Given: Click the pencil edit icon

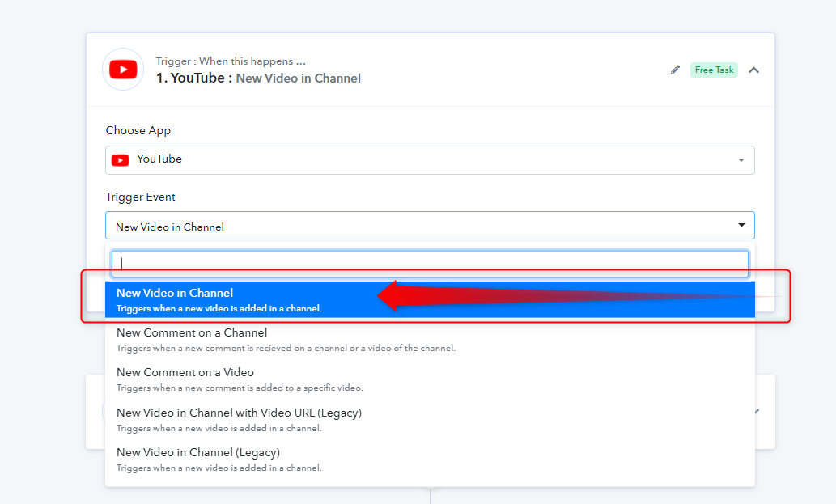Looking at the screenshot, I should (675, 70).
